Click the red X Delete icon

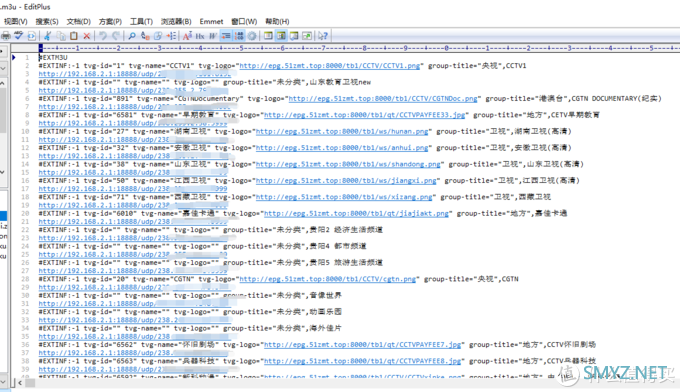pos(86,36)
